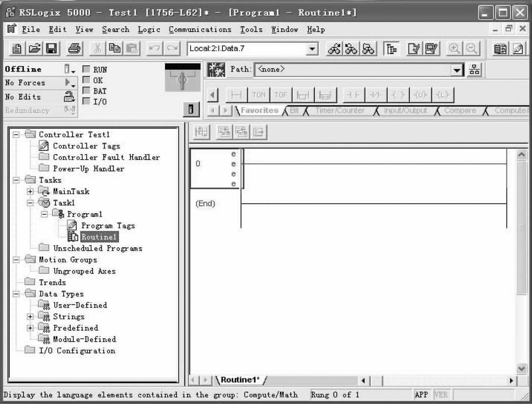Select Program Tags in the tree
Screen dimensions: 532x404
click(108, 226)
